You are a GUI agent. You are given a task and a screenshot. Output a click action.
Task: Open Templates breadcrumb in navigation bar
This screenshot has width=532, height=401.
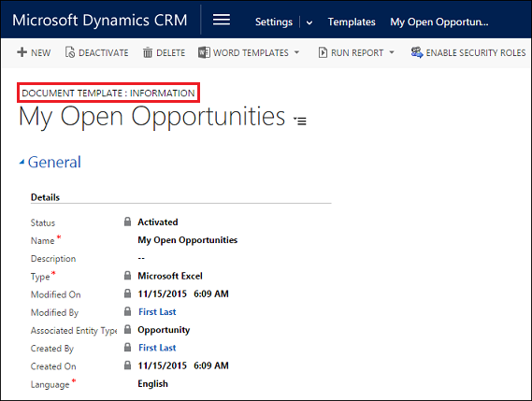[352, 21]
